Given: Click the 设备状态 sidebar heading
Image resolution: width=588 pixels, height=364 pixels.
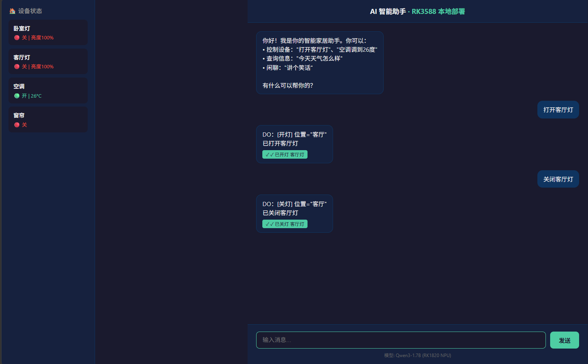Looking at the screenshot, I should [x=30, y=11].
